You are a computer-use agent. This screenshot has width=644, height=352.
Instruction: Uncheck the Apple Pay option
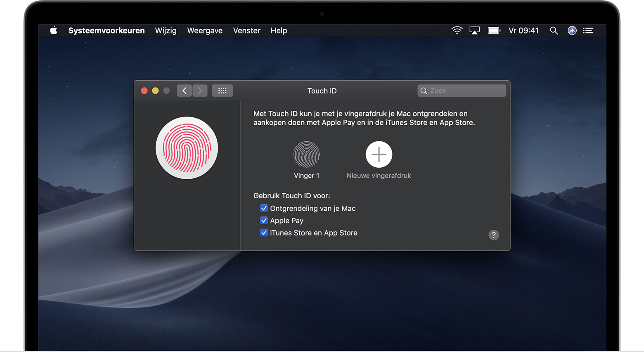(264, 221)
